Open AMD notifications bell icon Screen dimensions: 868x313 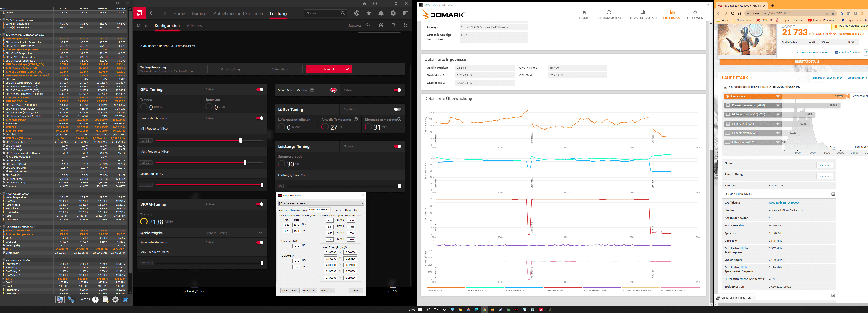381,13
